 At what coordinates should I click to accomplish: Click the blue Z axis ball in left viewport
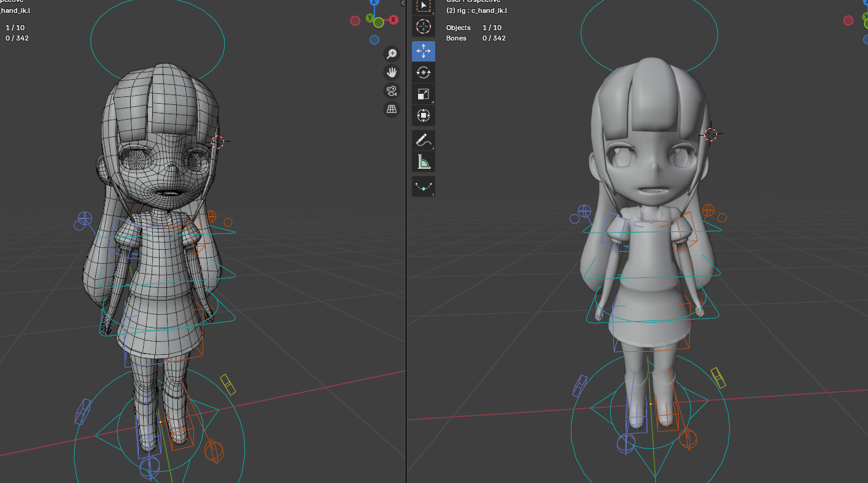pos(374,2)
